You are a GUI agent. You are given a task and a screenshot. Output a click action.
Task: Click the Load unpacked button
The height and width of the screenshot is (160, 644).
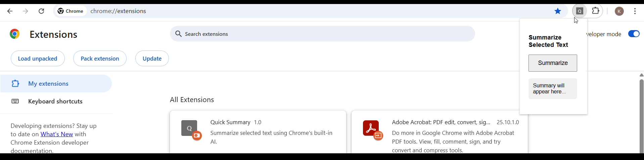click(x=38, y=59)
